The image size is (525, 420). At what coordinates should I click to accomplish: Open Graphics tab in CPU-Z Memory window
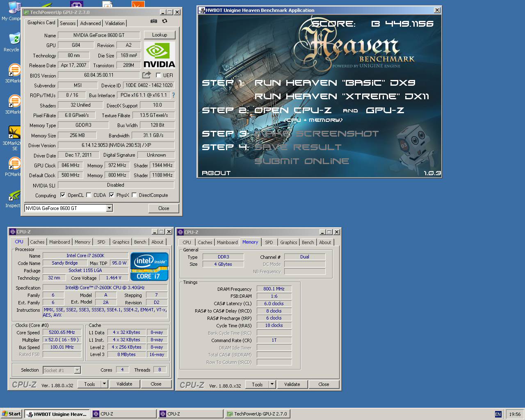(x=289, y=242)
